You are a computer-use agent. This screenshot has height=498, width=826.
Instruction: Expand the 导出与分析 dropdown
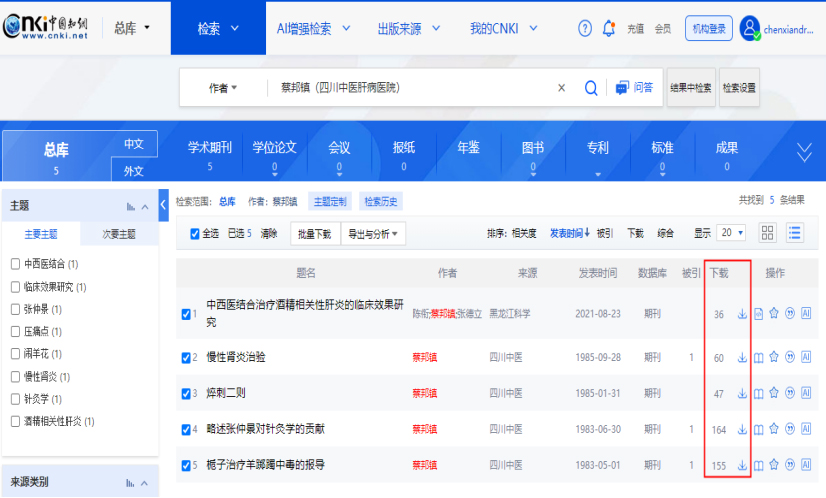pyautogui.click(x=373, y=234)
